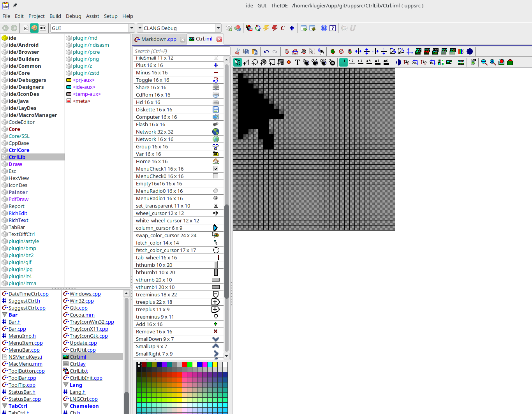Image resolution: width=532 pixels, height=414 pixels.
Task: Click the blue question mark help icon
Action: pyautogui.click(x=324, y=28)
